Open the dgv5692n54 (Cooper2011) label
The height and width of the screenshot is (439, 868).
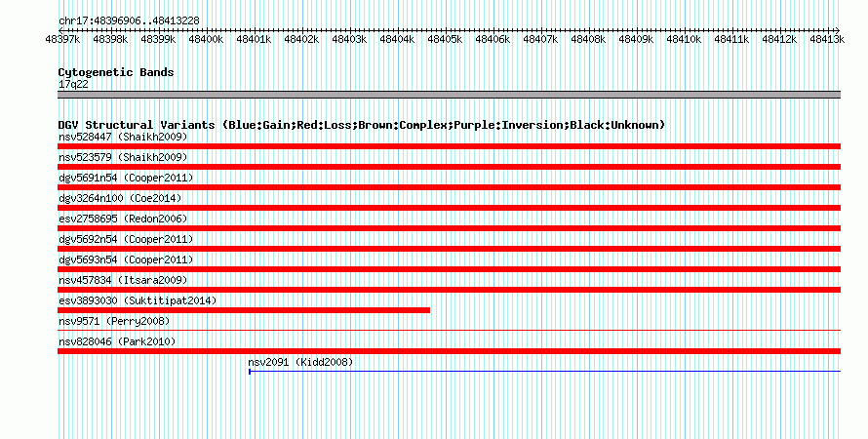(126, 239)
